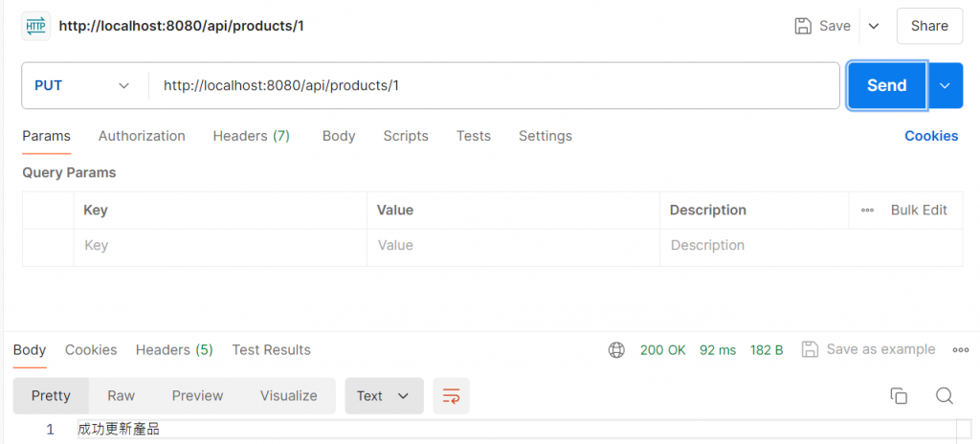Select the Pretty view
Screen dimensions: 980x444
point(52,396)
